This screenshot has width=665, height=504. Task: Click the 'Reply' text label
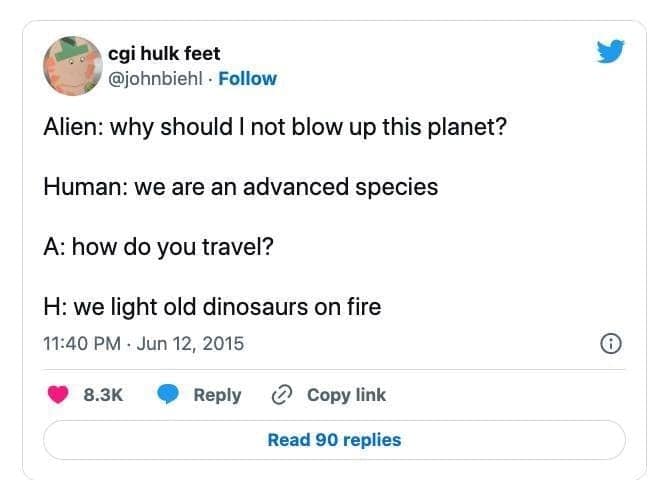[x=217, y=395]
